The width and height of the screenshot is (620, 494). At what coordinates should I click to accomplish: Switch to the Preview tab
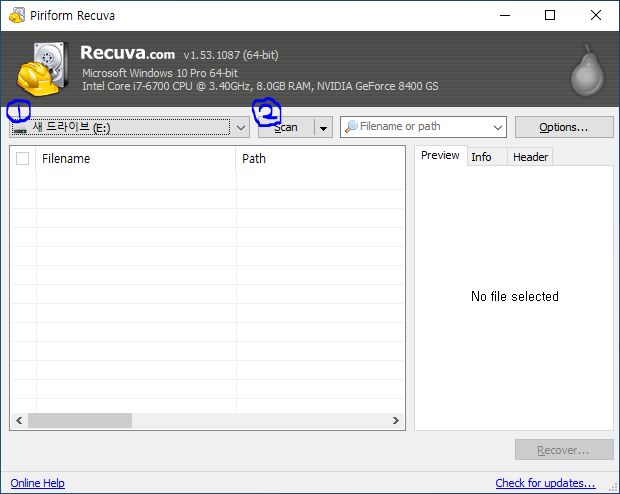(440, 155)
